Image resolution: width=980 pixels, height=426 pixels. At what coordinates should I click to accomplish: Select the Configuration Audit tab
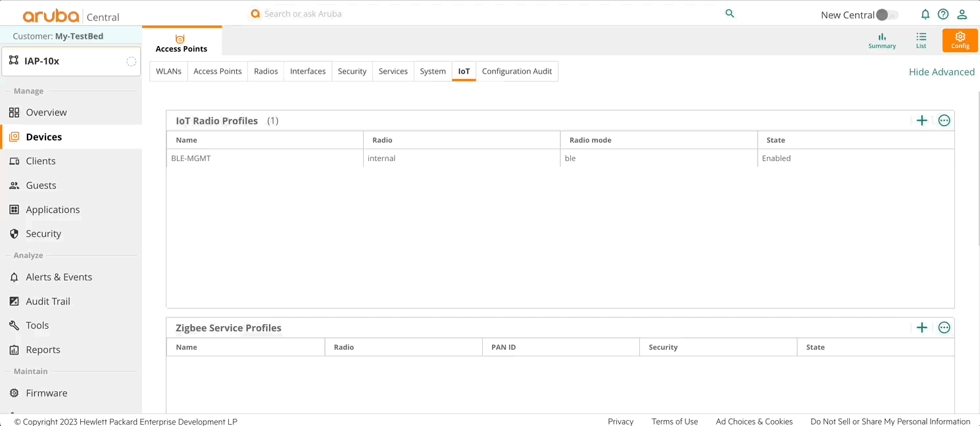[x=517, y=71]
